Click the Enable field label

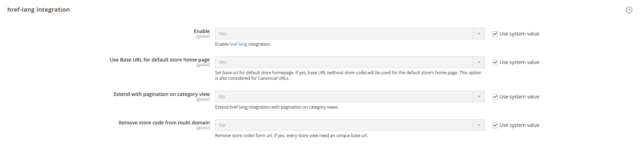pyautogui.click(x=202, y=31)
